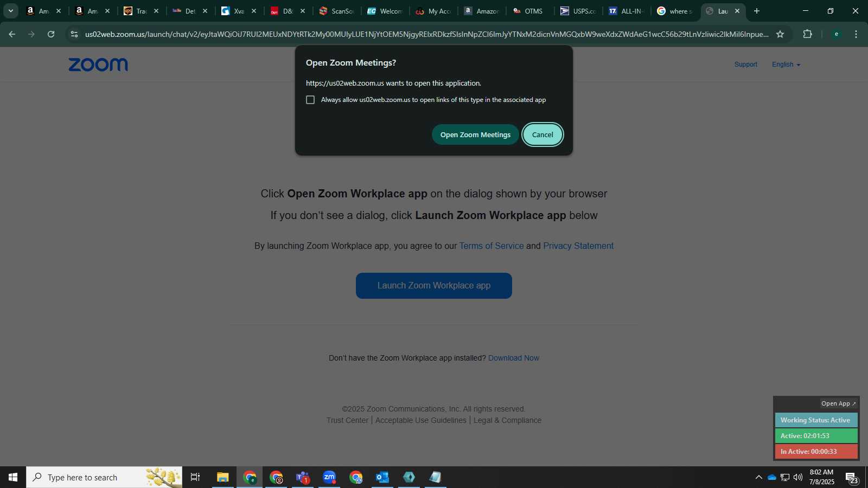
Task: Click the Windows taskbar search box
Action: [x=104, y=477]
